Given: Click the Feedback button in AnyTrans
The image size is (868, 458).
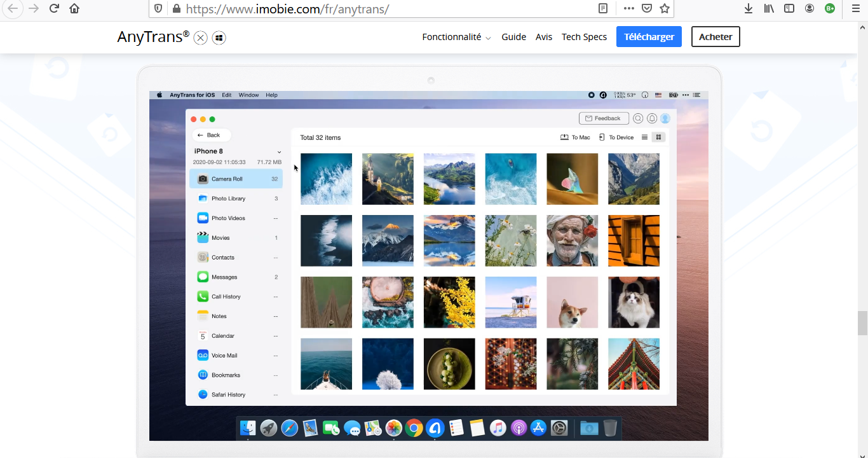Looking at the screenshot, I should tap(604, 118).
